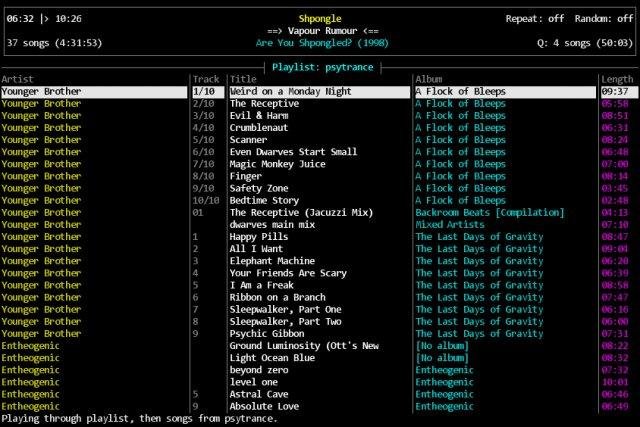Click album 'Are You Shpongled? (1998)'

(x=322, y=43)
